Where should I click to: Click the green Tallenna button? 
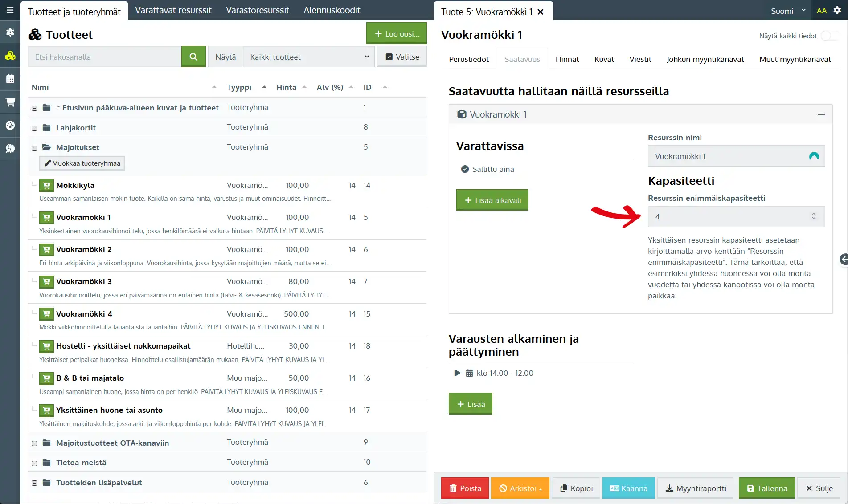[x=766, y=488]
